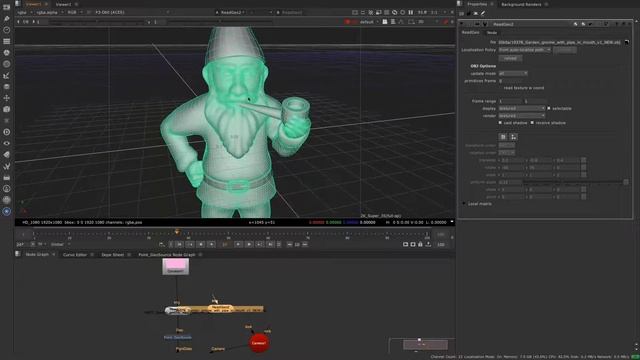Switch to the Dope Sheet tab
Viewport: 640px width, 360px height.
[x=112, y=254]
